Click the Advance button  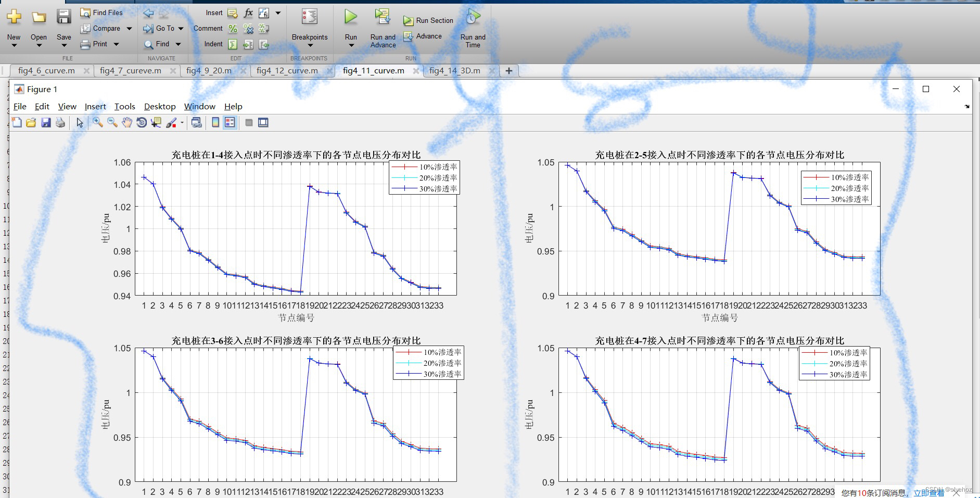pyautogui.click(x=423, y=36)
